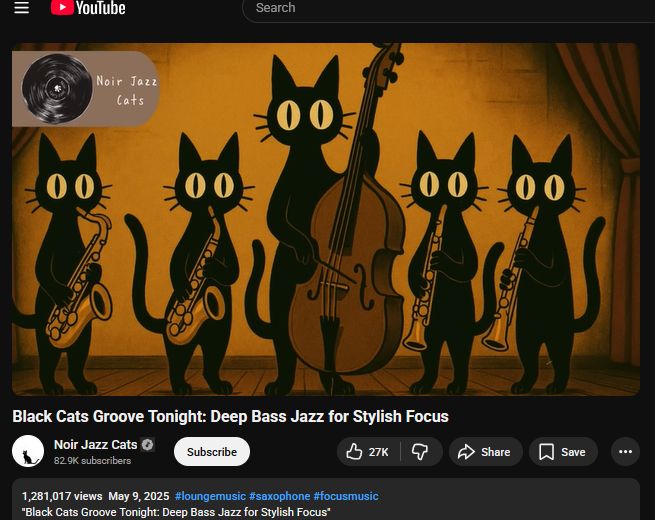The image size is (655, 520).
Task: Open Noir Jazz Cats channel avatar
Action: tap(28, 451)
